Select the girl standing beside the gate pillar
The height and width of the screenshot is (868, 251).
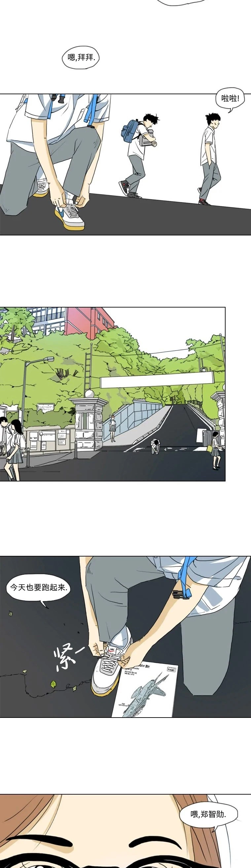point(113,428)
